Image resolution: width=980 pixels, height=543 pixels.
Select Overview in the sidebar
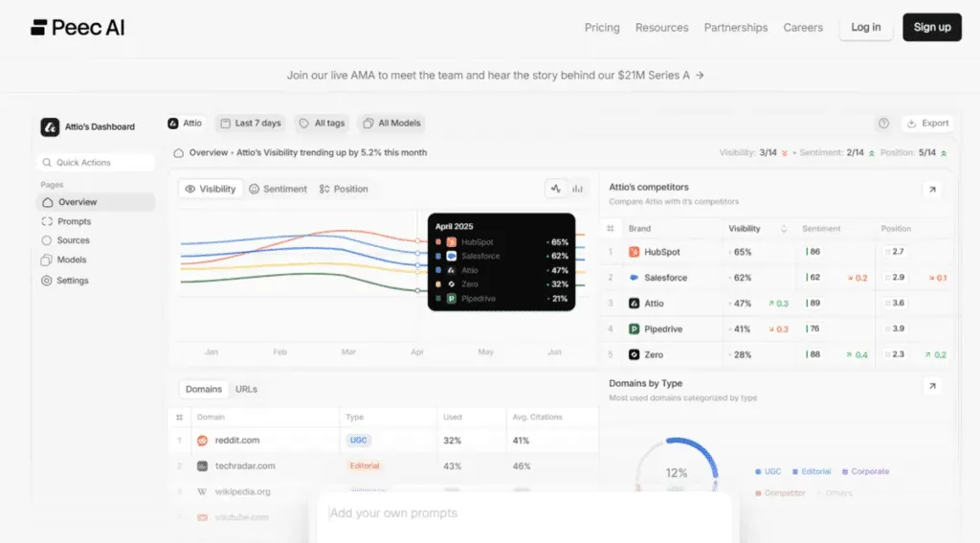click(96, 202)
